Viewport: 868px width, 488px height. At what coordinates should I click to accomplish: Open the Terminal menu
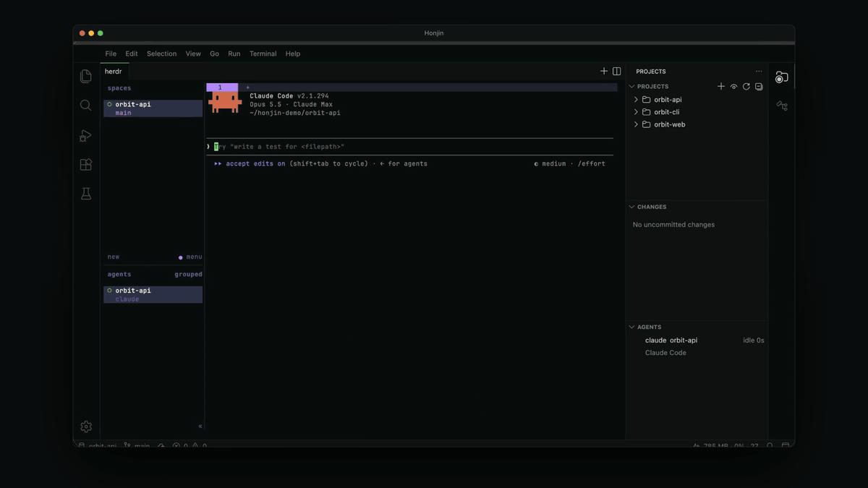tap(263, 53)
